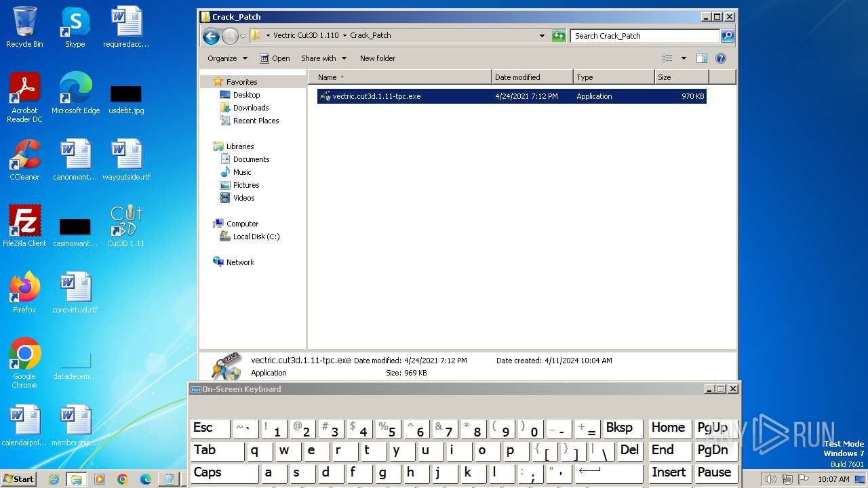Click the green refresh button beside address bar
Image resolution: width=868 pixels, height=488 pixels.
pyautogui.click(x=559, y=36)
